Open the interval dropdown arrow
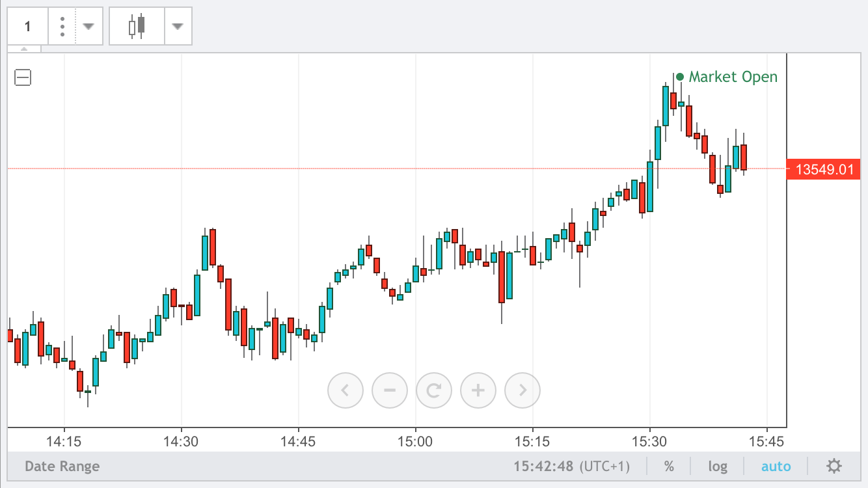The image size is (868, 488). [x=89, y=27]
